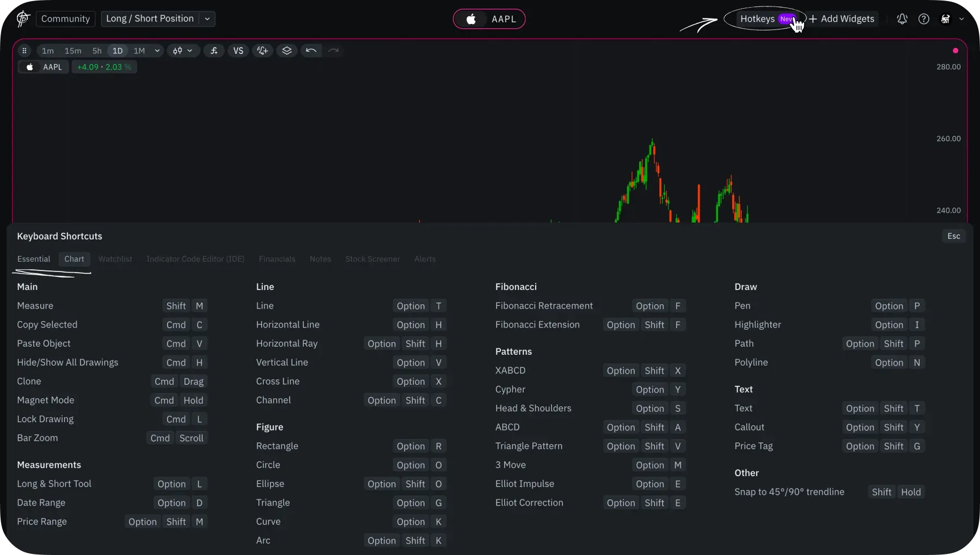Open the candlestick chart type dropdown

coord(182,51)
